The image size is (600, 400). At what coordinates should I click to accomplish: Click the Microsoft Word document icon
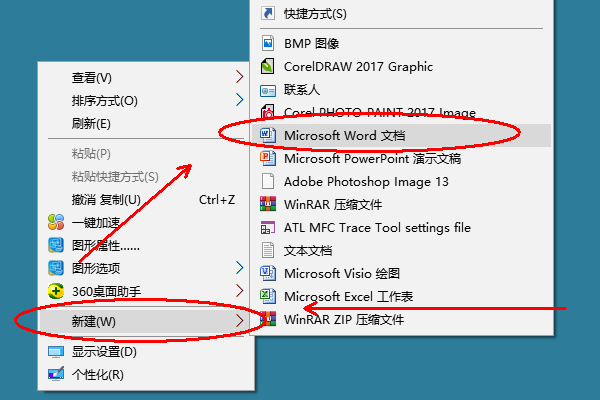coord(268,135)
